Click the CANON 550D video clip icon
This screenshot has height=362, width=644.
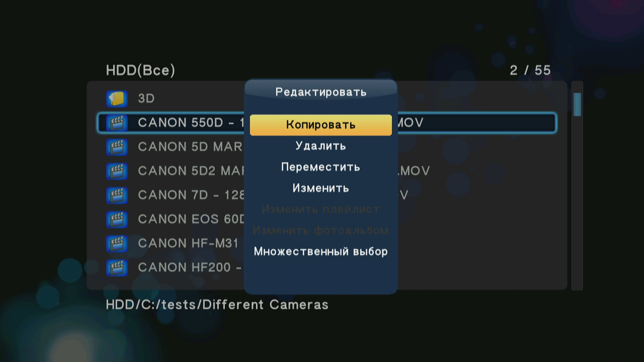point(117,123)
